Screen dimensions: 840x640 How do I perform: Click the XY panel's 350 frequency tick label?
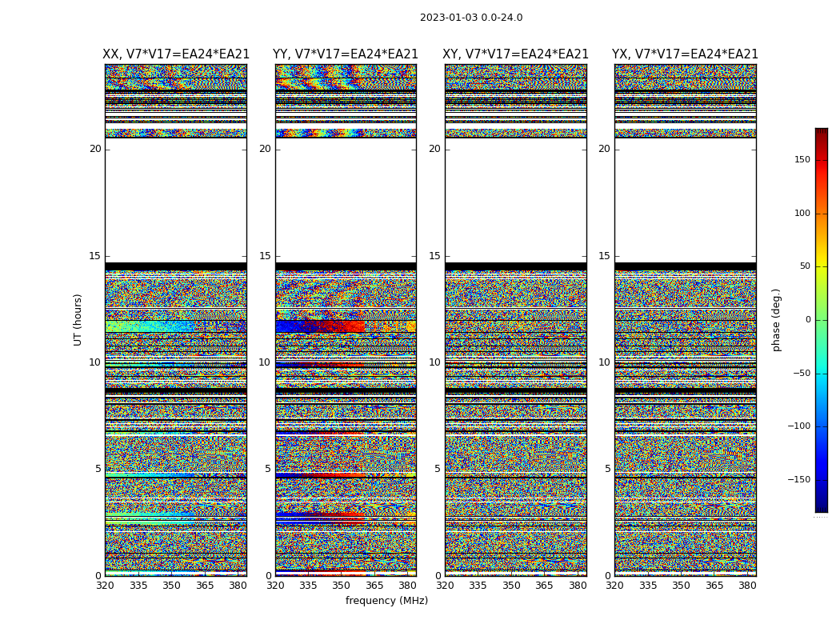pos(511,586)
